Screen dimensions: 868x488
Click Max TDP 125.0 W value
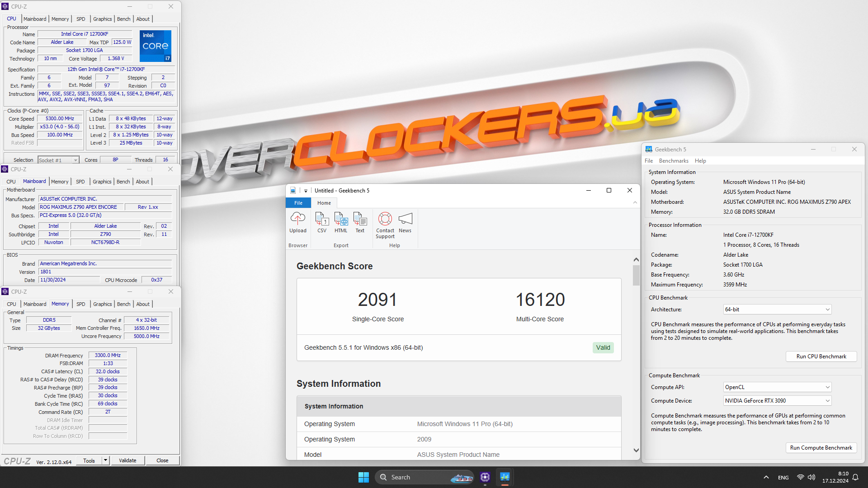(122, 42)
